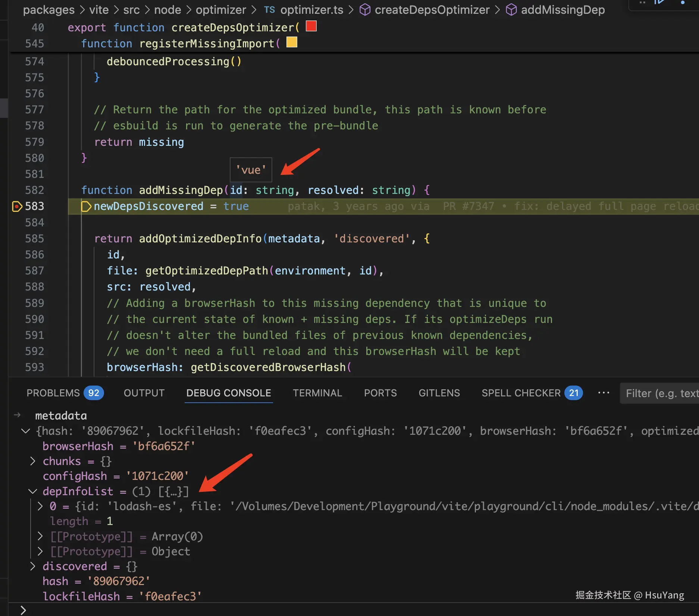Expand the Array(0) prototype entry
The image size is (699, 616).
tap(40, 537)
